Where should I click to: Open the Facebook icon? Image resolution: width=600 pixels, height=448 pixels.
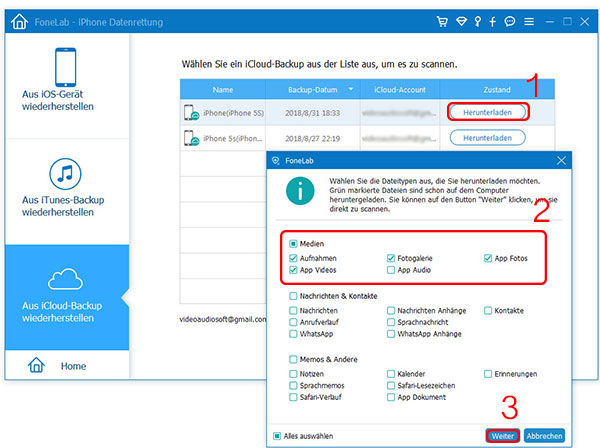(492, 21)
